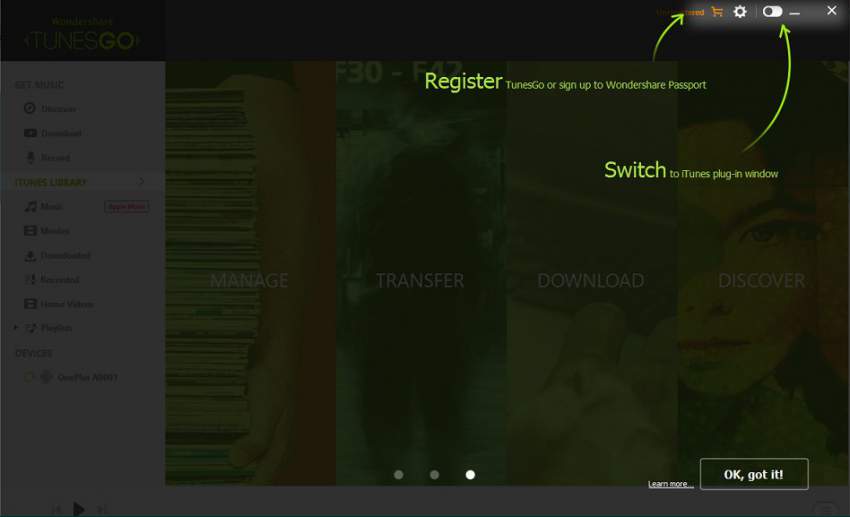Click the Apple Music badge
Viewport: 850px width, 517px height.
(x=126, y=206)
